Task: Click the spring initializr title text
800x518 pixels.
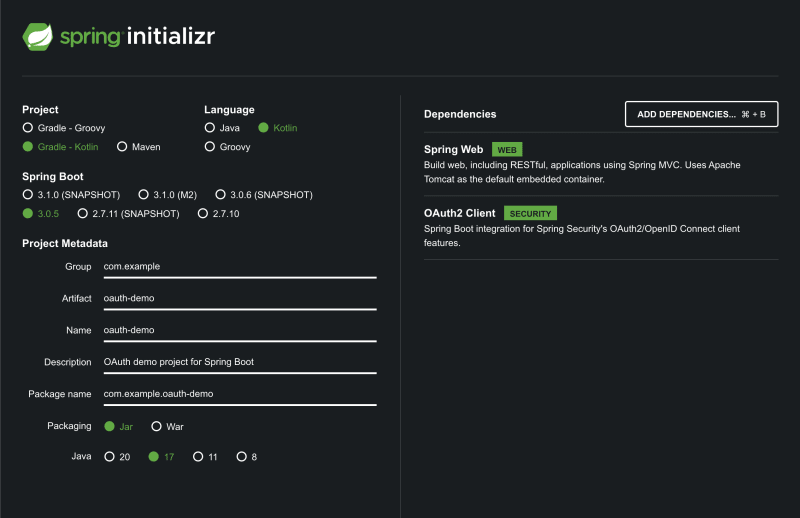Action: pos(137,37)
